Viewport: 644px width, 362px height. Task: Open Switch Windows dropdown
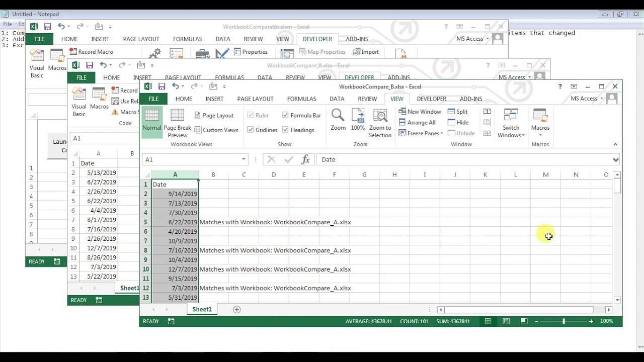point(511,123)
